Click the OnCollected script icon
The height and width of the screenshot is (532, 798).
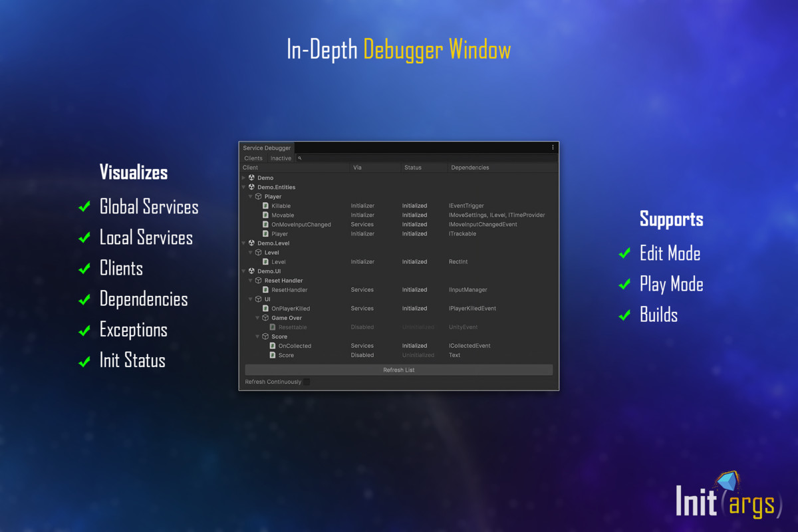(273, 345)
